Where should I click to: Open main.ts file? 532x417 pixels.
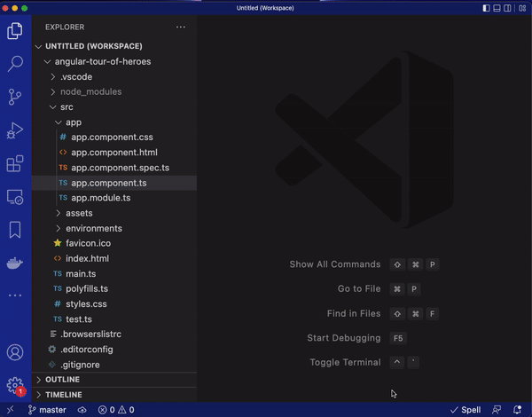pos(114,273)
